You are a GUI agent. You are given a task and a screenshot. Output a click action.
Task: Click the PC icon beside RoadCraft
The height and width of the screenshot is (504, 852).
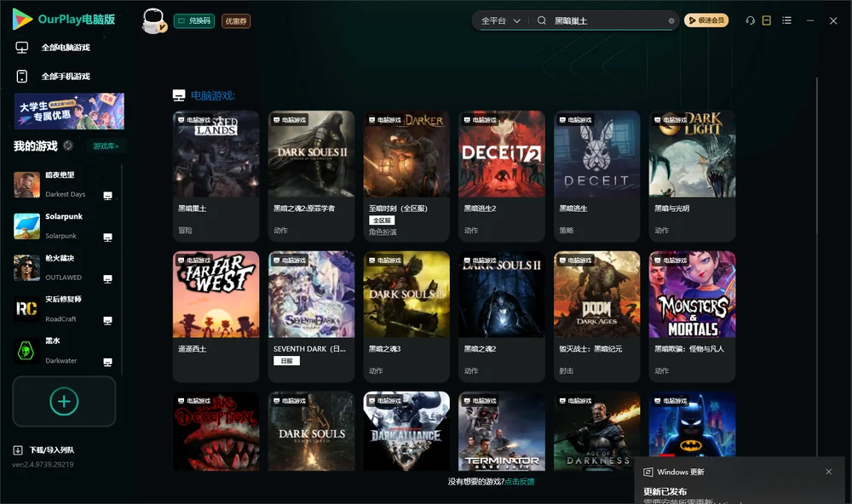tap(107, 320)
